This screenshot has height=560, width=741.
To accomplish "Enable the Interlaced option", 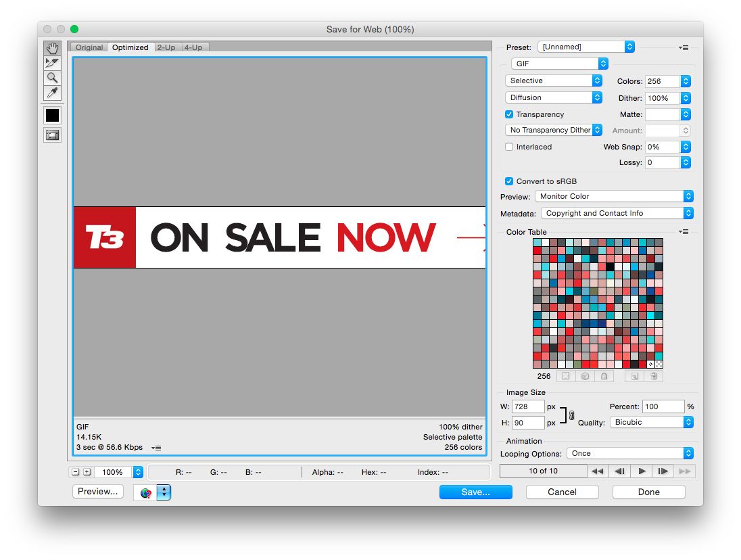I will click(x=509, y=147).
